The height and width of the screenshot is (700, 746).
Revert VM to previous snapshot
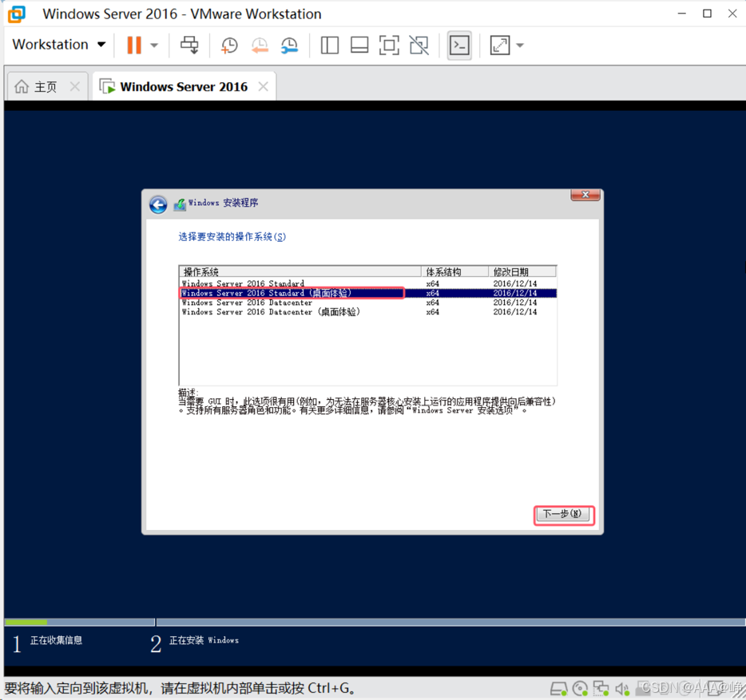[260, 45]
